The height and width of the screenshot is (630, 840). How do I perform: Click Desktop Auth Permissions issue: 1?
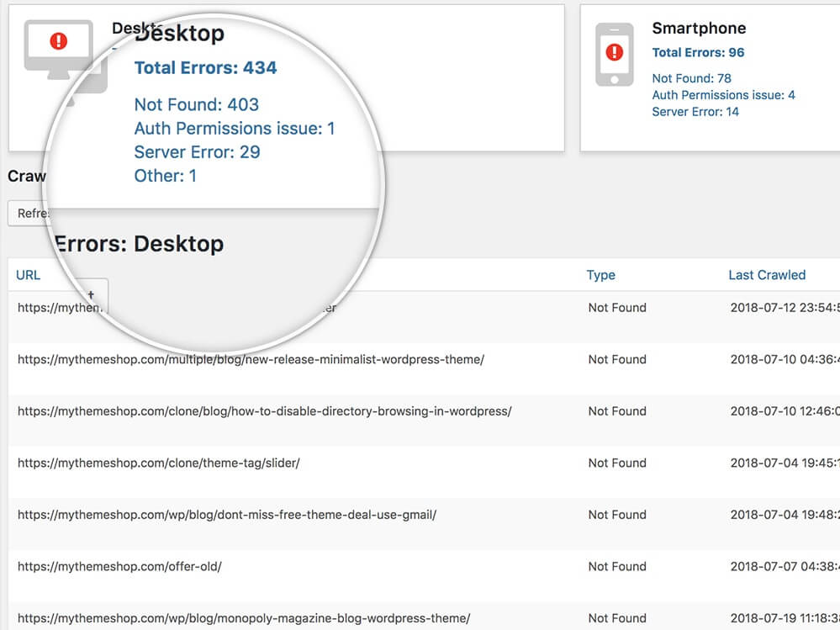pyautogui.click(x=235, y=129)
